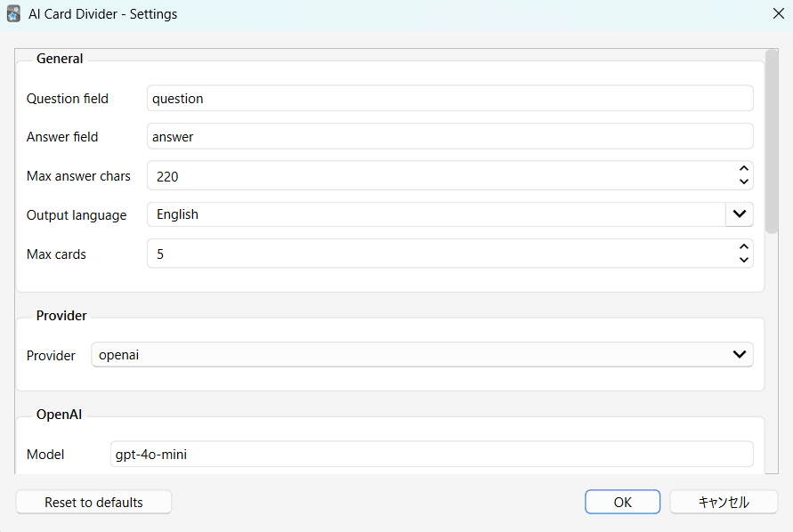Increment the Max cards spinner

point(743,246)
